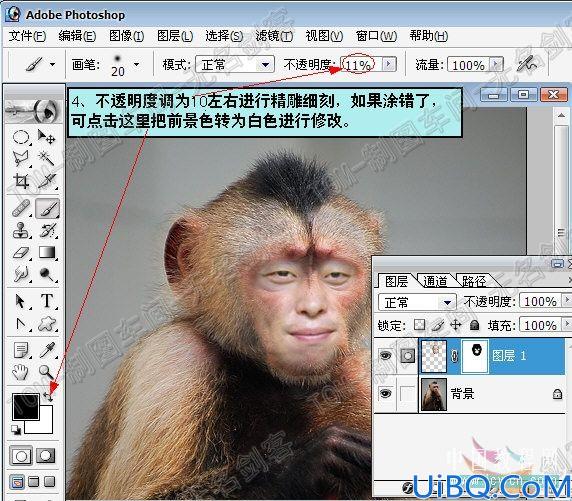Viewport: 572px width, 501px height.
Task: Open 视图 menu
Action: tap(324, 36)
